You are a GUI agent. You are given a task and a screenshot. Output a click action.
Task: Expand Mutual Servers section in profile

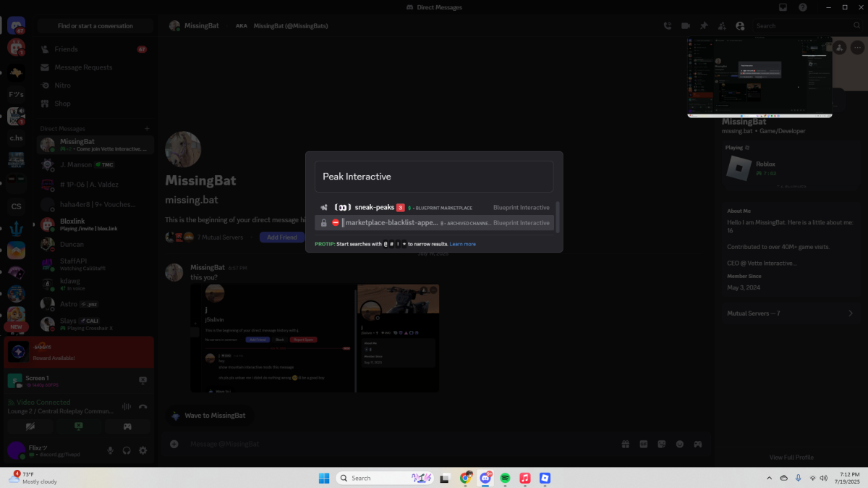[x=790, y=314]
